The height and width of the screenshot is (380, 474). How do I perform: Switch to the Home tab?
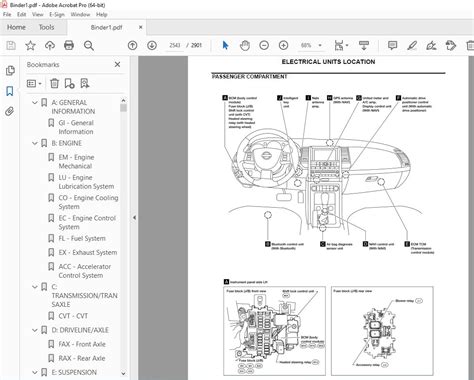(16, 27)
